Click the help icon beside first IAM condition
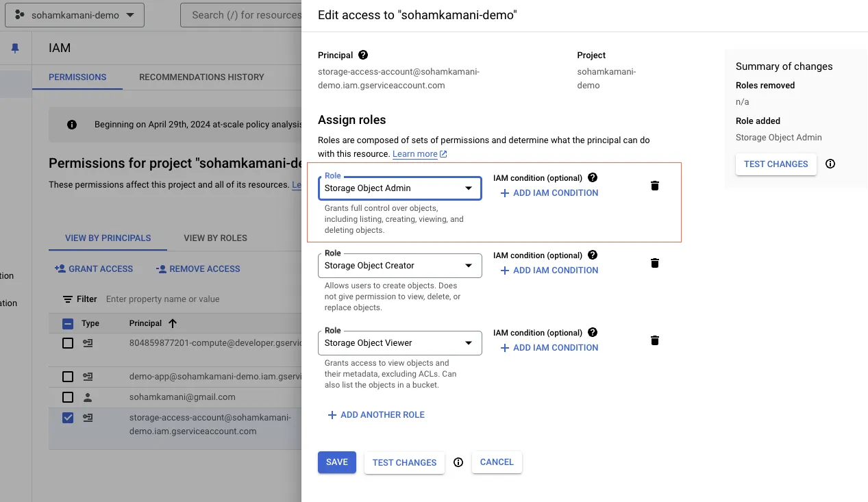The width and height of the screenshot is (868, 502). [592, 177]
